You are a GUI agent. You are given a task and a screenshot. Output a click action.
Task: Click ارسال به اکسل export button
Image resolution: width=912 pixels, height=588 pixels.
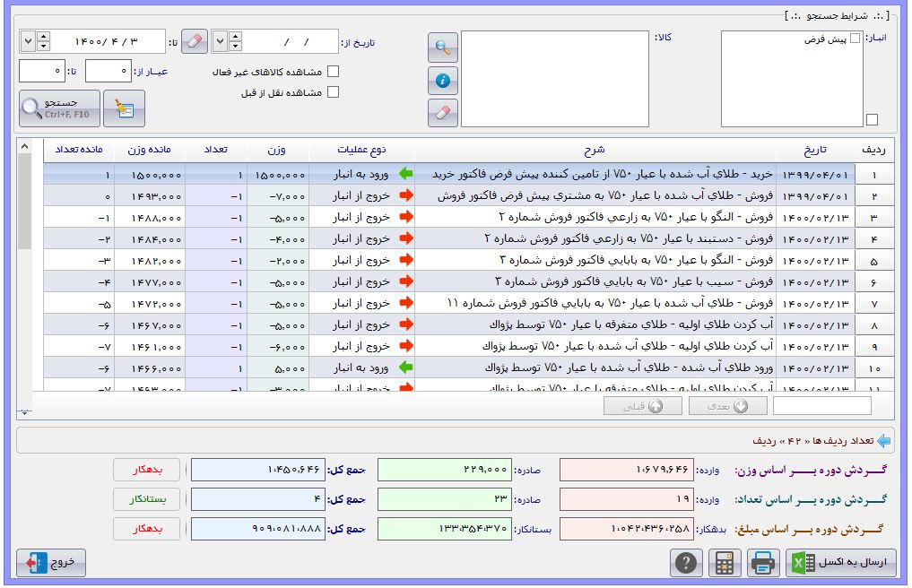click(x=840, y=563)
